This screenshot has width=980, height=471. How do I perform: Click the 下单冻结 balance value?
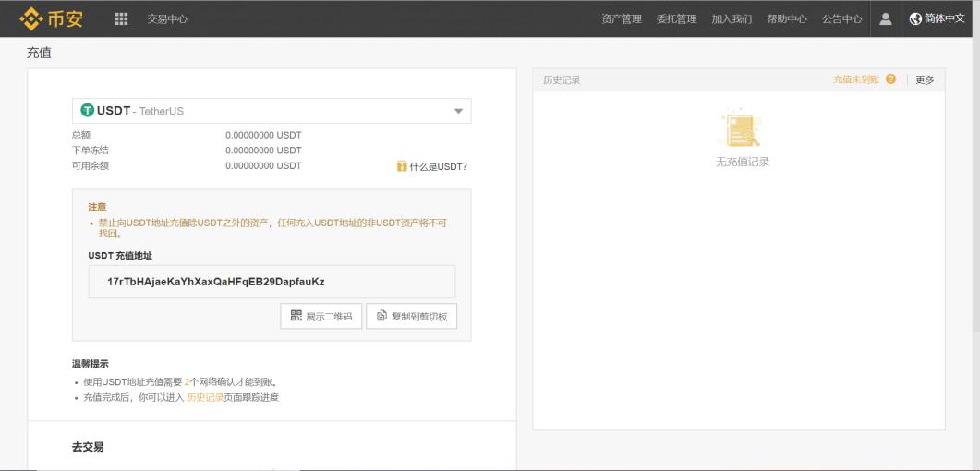[263, 151]
